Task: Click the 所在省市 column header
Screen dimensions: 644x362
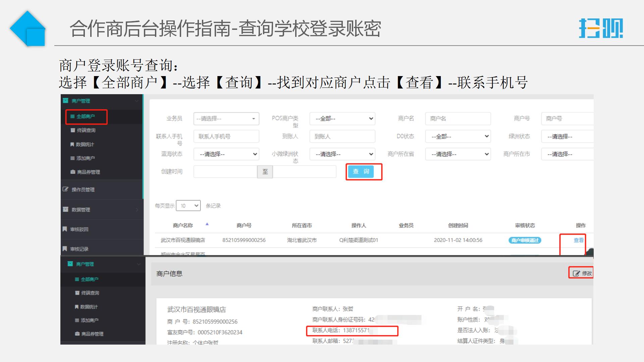Action: pyautogui.click(x=302, y=226)
